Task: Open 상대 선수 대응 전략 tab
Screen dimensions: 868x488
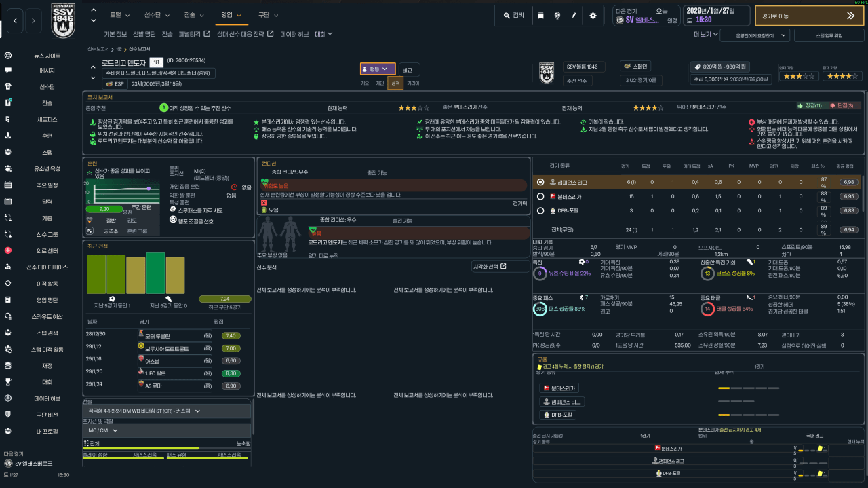Action: tap(245, 34)
